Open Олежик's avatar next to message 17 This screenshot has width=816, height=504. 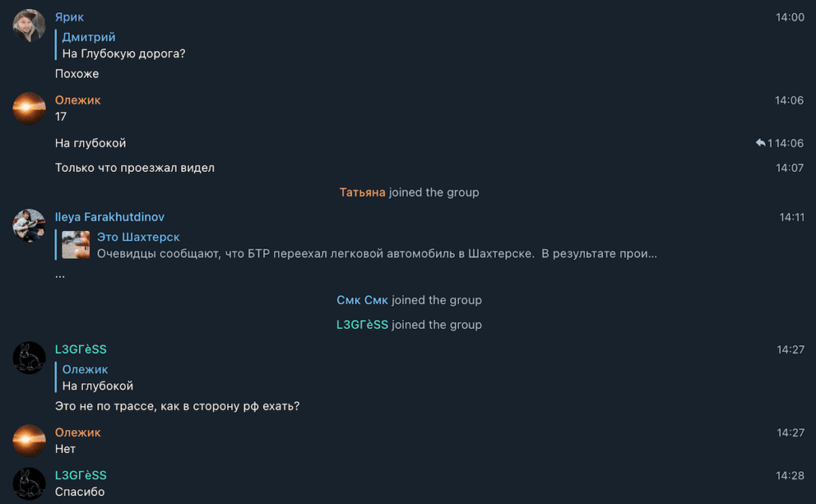click(x=29, y=108)
